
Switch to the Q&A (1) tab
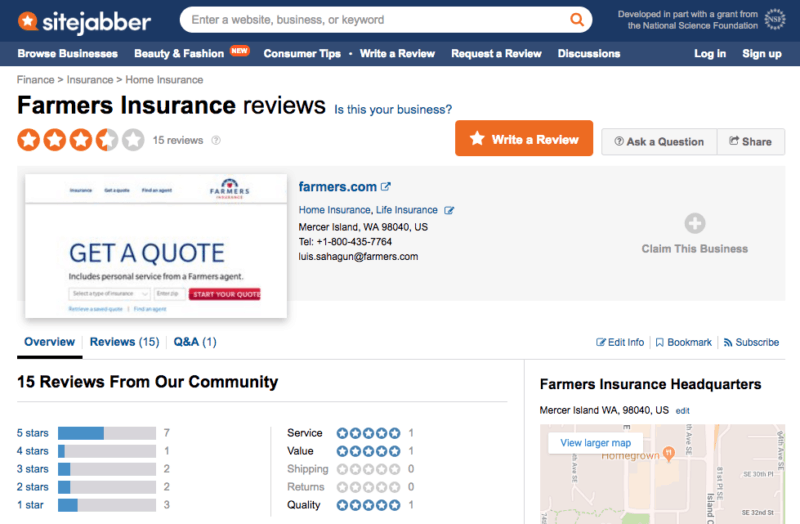(x=195, y=342)
